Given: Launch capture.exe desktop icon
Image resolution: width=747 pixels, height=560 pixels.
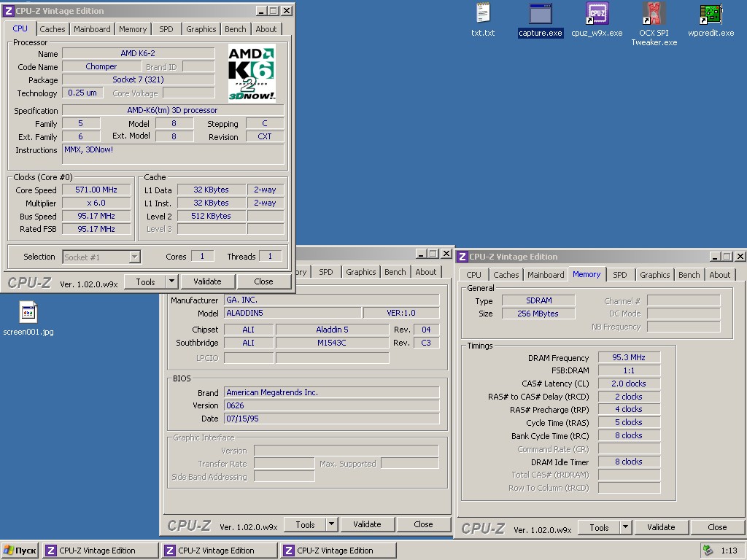Looking at the screenshot, I should [541, 19].
